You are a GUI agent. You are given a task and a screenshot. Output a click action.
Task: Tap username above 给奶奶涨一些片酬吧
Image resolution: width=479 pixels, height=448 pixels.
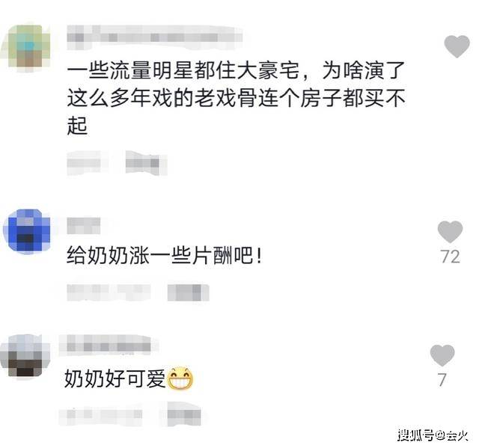[84, 226]
